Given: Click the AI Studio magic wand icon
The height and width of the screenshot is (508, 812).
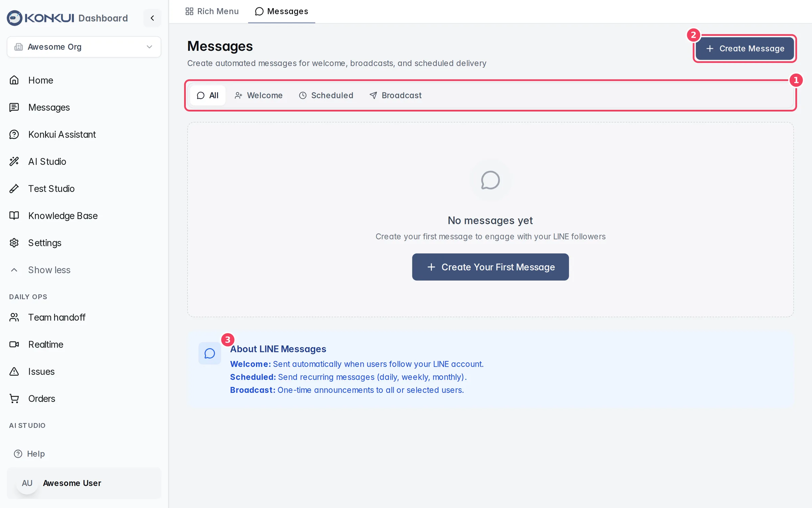Looking at the screenshot, I should point(14,162).
